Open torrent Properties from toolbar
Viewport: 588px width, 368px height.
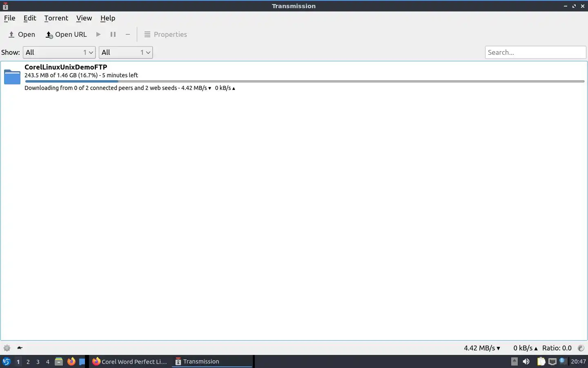tap(165, 34)
